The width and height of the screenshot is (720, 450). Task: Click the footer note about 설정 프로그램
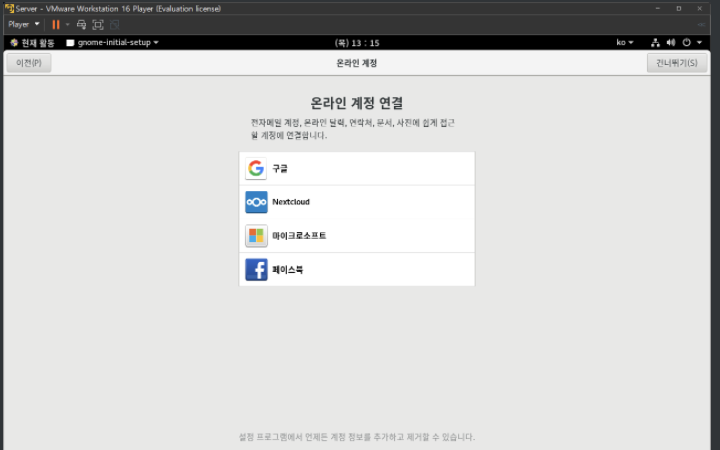(x=357, y=437)
